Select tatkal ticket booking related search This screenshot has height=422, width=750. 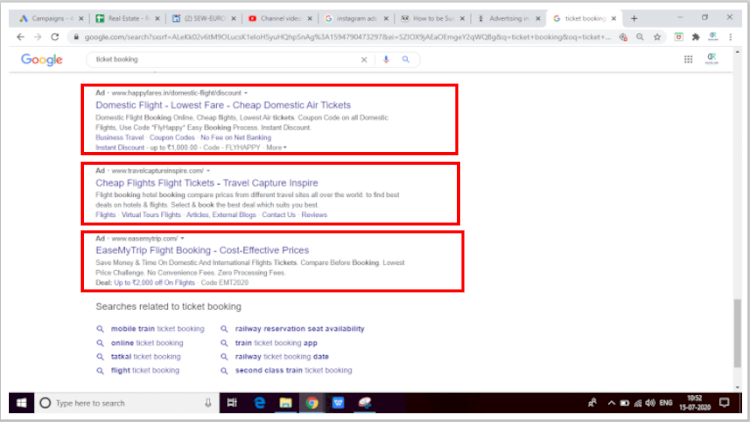tap(145, 356)
